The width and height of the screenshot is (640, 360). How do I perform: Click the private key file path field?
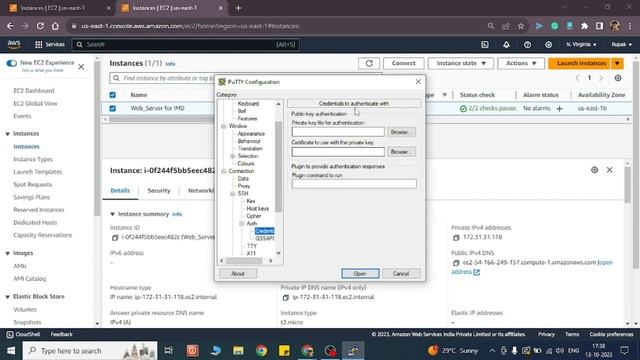point(338,132)
